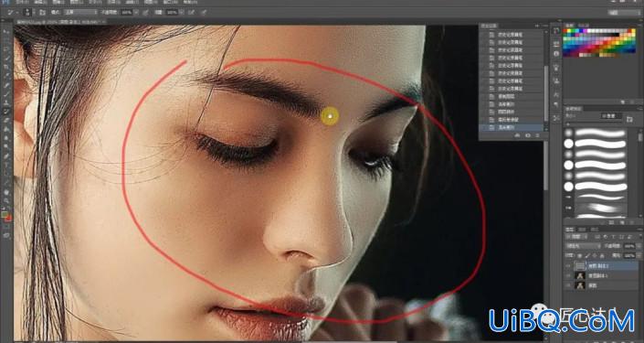Toggle pixel layer filter in Layers panel
This screenshot has height=343, width=644.
pos(597,237)
